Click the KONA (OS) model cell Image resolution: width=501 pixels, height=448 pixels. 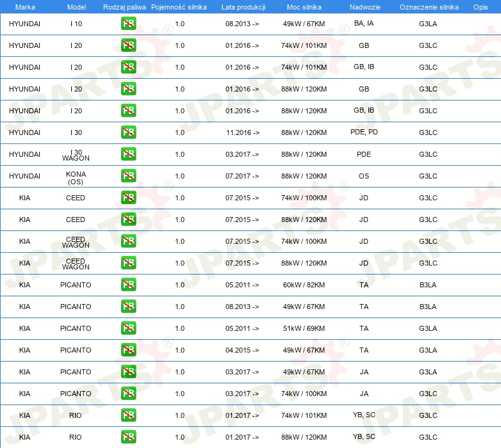pos(76,178)
